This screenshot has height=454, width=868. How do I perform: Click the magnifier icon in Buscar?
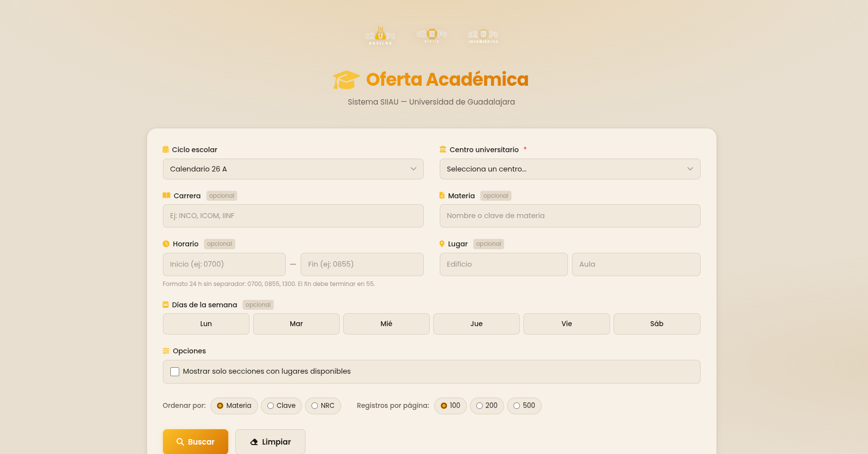tap(180, 442)
